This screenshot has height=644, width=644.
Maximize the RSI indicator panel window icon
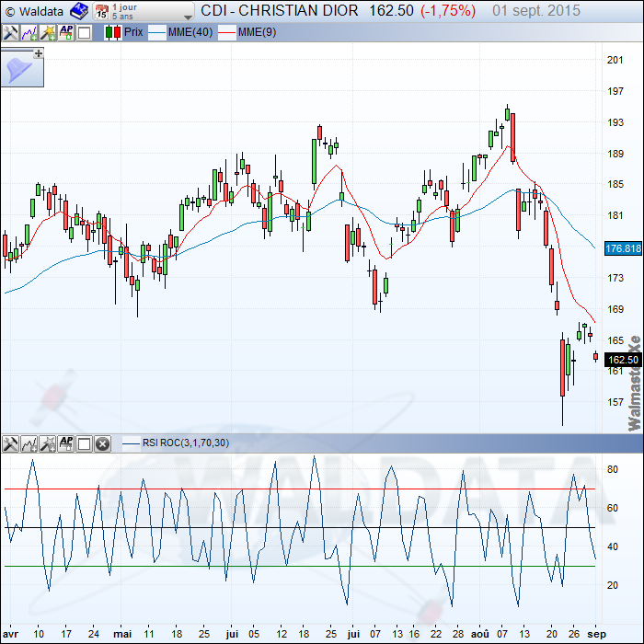coord(85,444)
